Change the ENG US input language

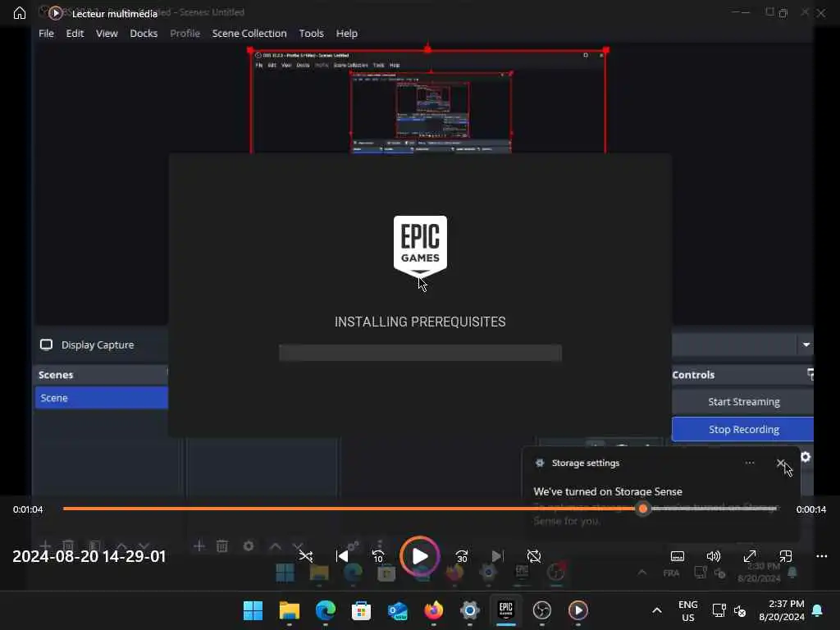(x=688, y=610)
